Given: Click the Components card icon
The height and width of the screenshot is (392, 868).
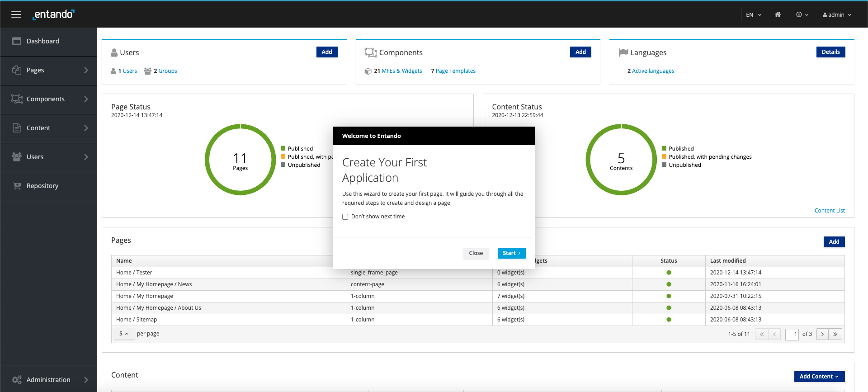Looking at the screenshot, I should pyautogui.click(x=371, y=52).
